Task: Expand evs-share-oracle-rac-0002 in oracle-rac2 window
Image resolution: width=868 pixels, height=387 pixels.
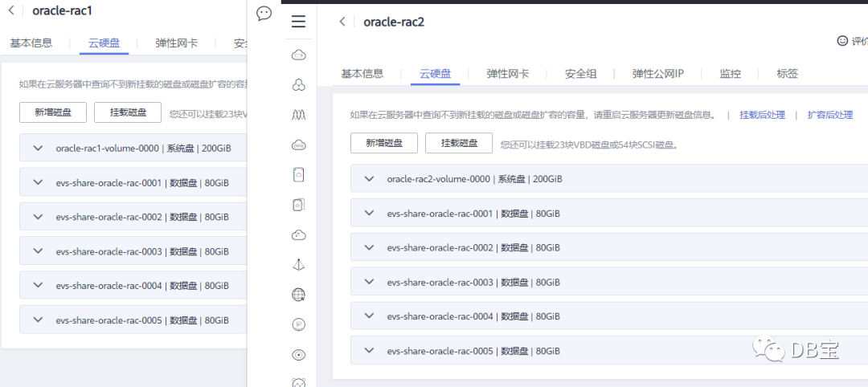Action: coord(369,247)
